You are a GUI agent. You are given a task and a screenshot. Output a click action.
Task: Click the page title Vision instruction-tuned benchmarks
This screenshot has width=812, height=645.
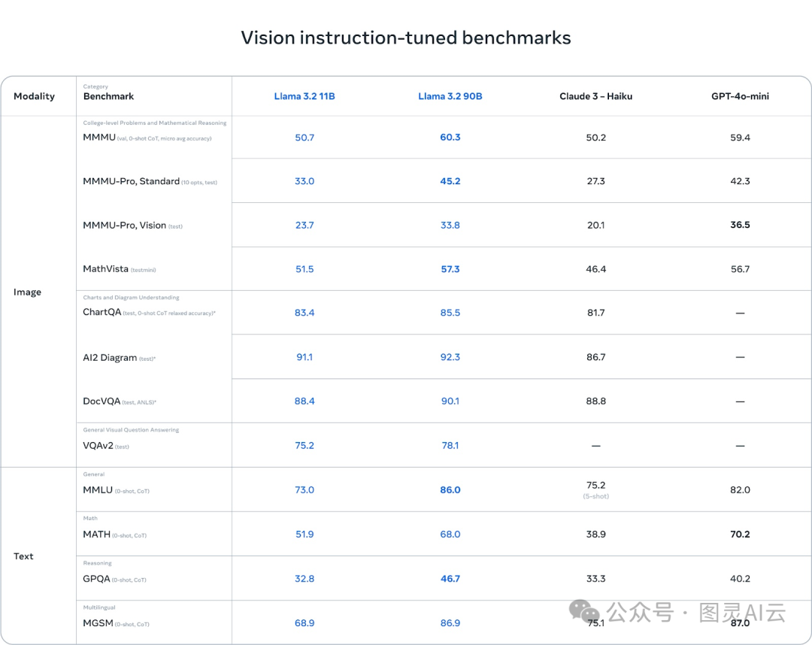click(406, 38)
